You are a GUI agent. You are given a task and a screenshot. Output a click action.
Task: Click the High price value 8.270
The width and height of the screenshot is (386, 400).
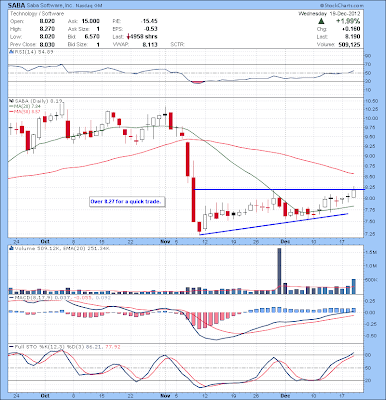(x=47, y=29)
